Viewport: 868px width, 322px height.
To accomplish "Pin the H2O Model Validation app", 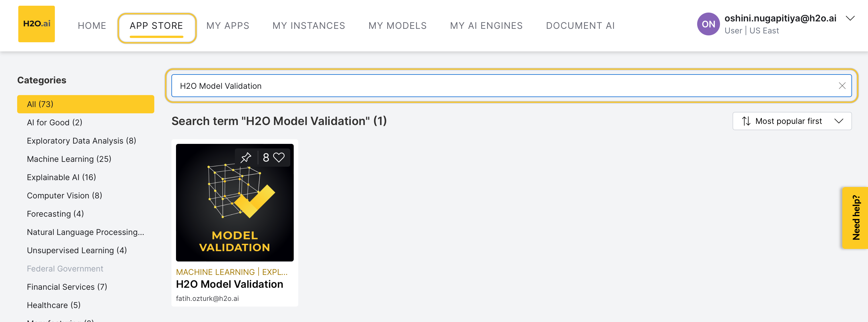I will [246, 157].
